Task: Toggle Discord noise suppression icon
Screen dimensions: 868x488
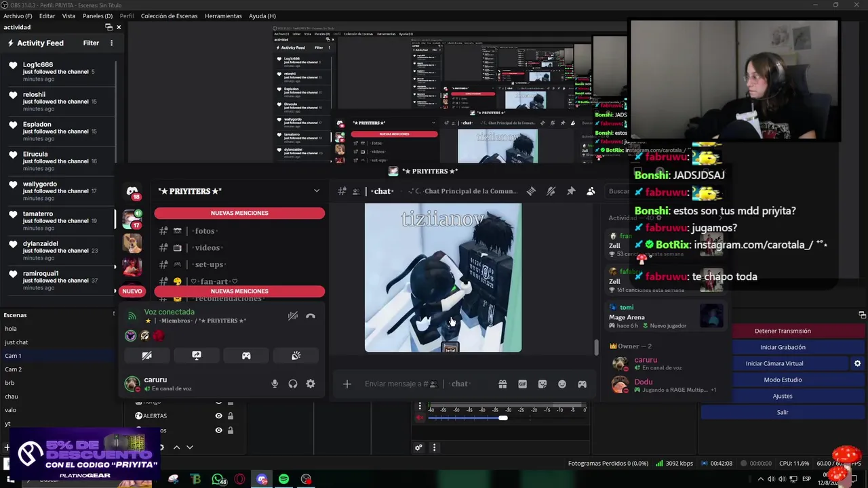Action: pyautogui.click(x=293, y=316)
